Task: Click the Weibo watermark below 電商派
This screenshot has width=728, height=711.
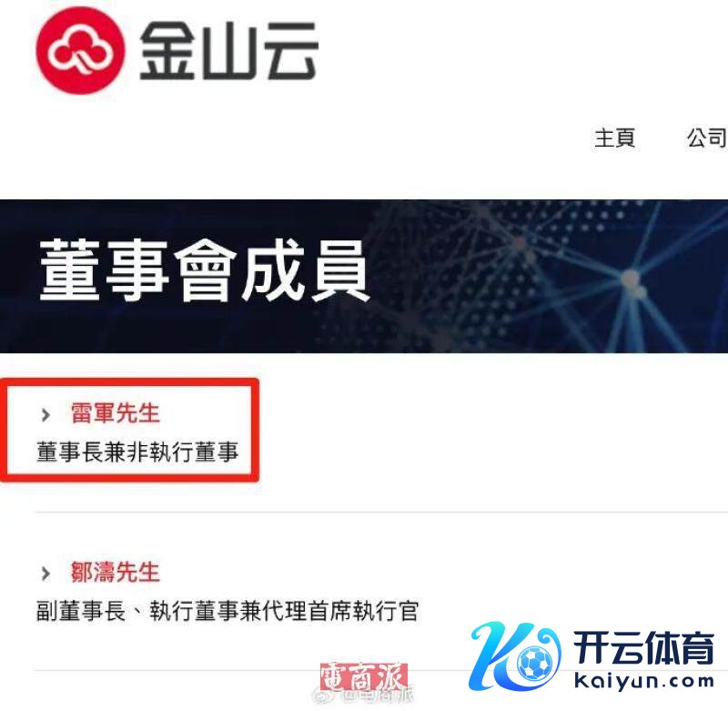Action: pos(363,696)
